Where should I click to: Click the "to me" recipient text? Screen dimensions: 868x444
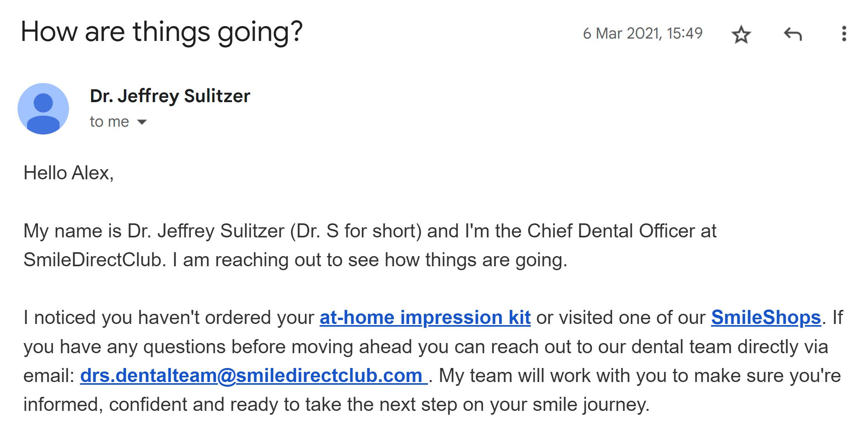(x=109, y=122)
